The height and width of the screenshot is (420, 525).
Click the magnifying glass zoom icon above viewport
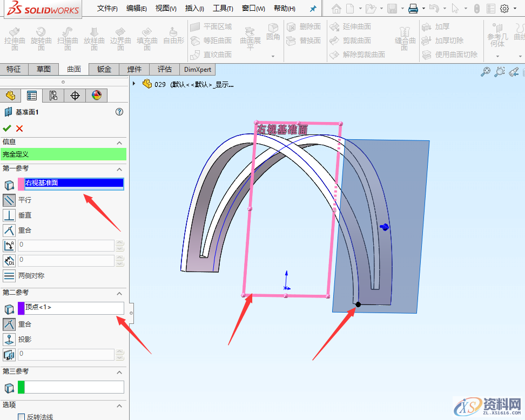(485, 72)
